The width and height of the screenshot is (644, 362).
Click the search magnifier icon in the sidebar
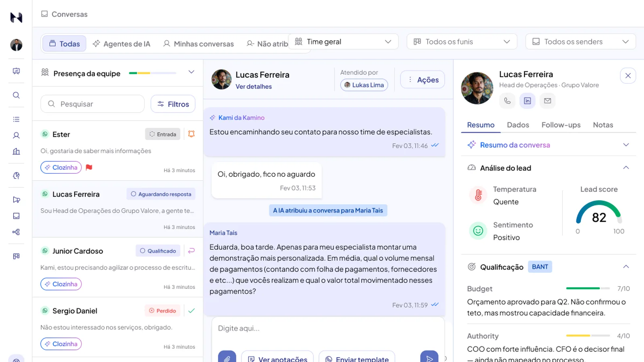(x=16, y=95)
